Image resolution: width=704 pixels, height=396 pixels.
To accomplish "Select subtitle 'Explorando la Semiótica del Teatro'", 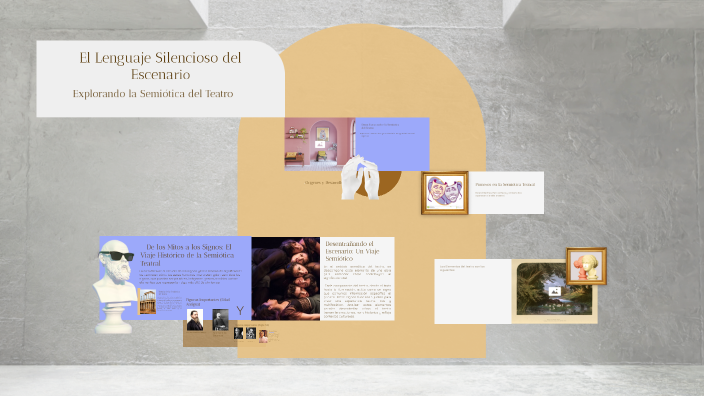I will [x=153, y=93].
